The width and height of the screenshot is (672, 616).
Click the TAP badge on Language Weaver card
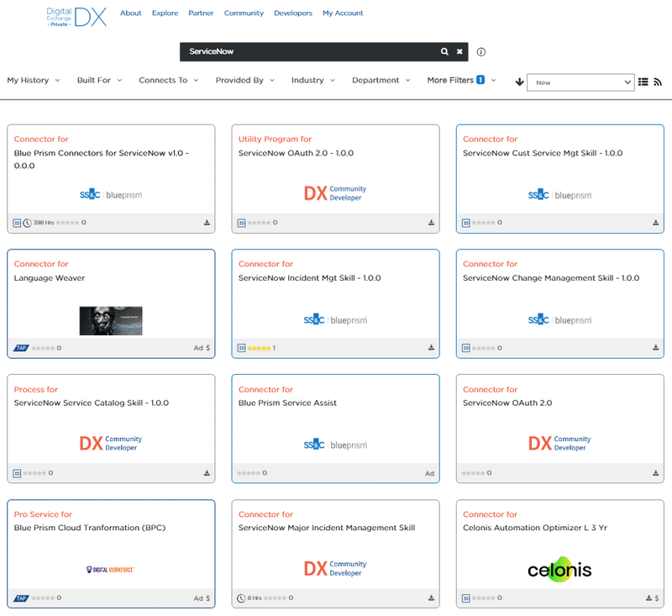coord(21,348)
